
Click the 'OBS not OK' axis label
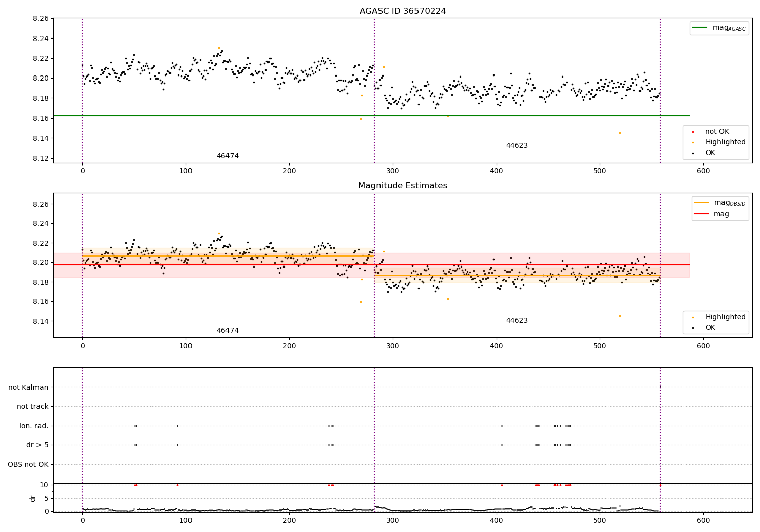28,464
